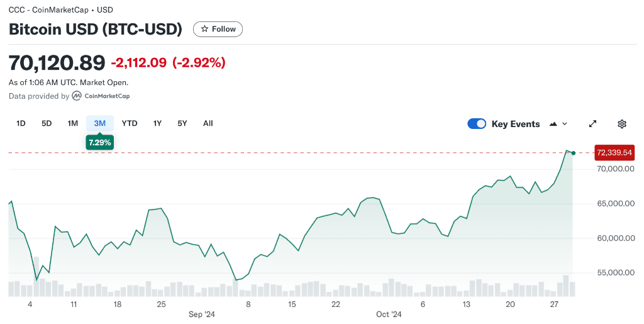The height and width of the screenshot is (324, 644).
Task: Select the 1D time range
Action: pyautogui.click(x=21, y=123)
